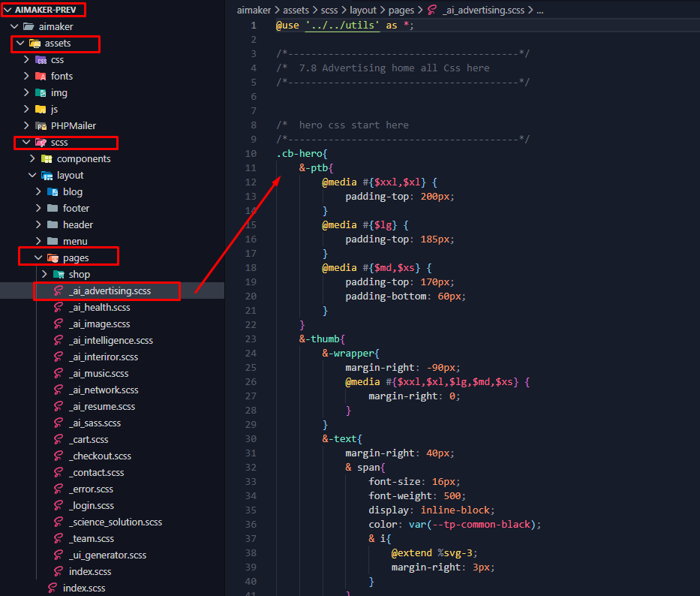
Task: Click the shop folder icon
Action: (x=59, y=275)
